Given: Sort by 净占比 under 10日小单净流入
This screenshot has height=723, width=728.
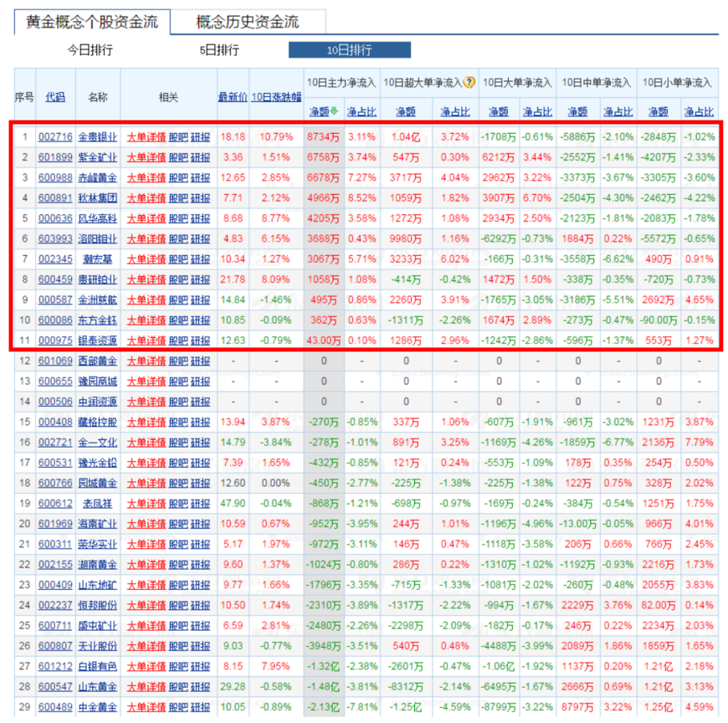Looking at the screenshot, I should 700,111.
